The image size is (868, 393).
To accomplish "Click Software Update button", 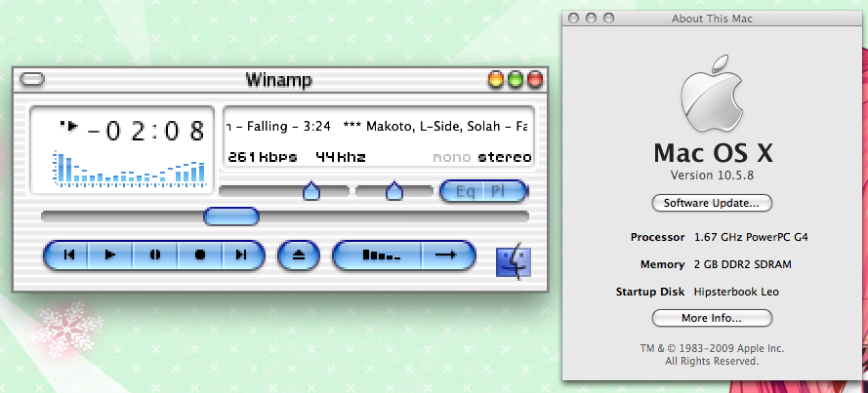I will (712, 203).
